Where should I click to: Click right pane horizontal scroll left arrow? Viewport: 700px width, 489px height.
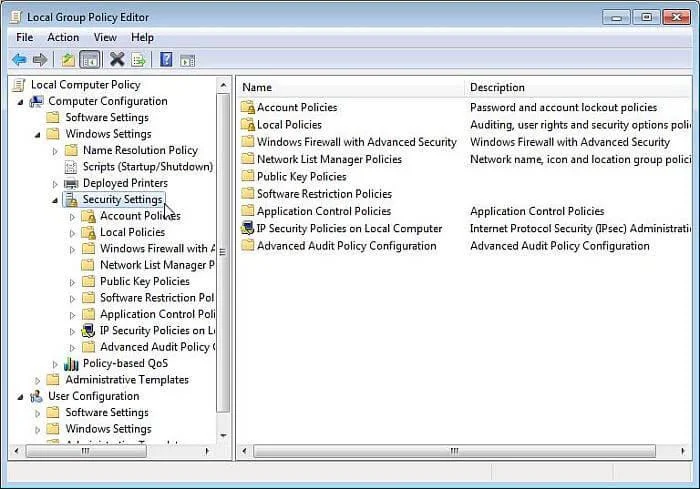[x=244, y=451]
